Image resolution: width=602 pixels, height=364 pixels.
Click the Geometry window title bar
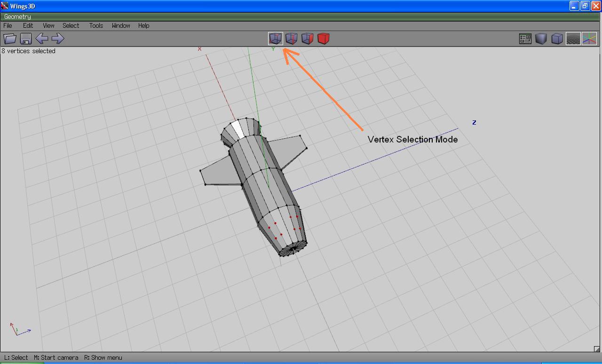tap(301, 16)
